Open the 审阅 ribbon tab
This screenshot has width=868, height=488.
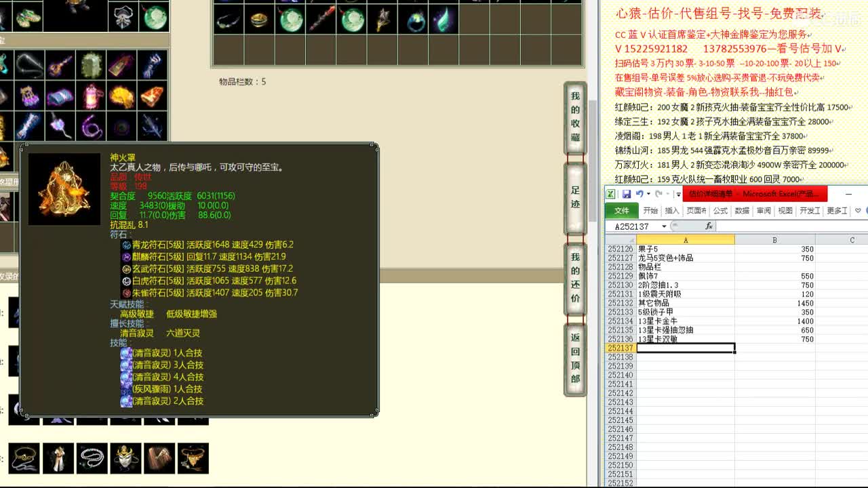tap(764, 211)
